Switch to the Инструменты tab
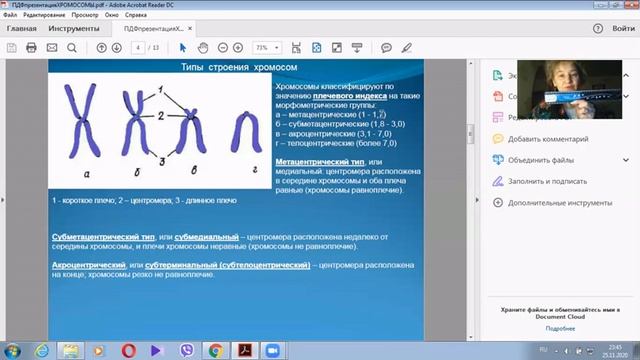Image resolution: width=640 pixels, height=360 pixels. [74, 29]
